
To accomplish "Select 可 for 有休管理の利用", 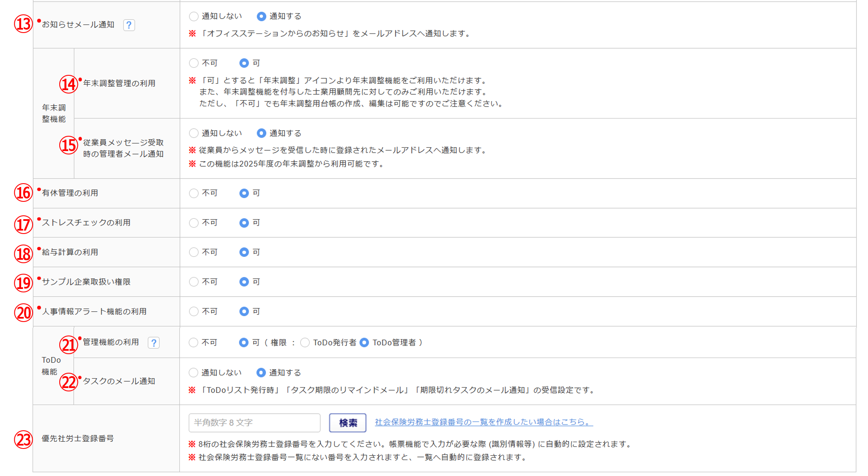I will pyautogui.click(x=244, y=193).
